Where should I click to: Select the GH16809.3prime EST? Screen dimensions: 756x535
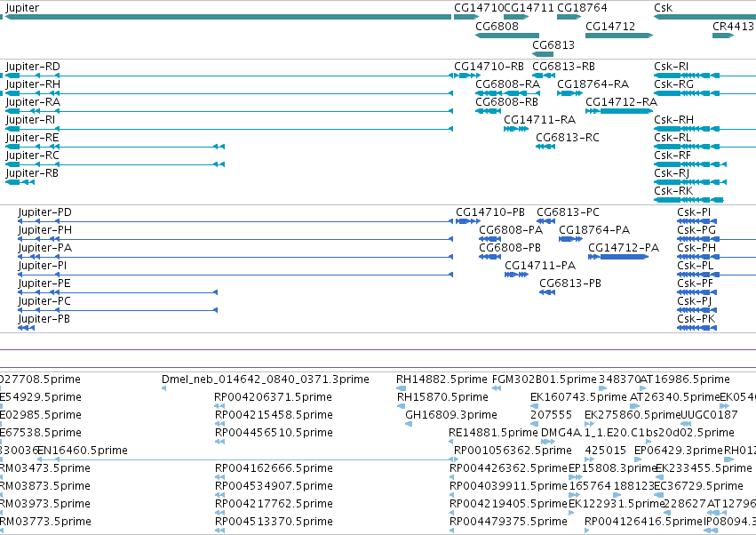coord(450,415)
